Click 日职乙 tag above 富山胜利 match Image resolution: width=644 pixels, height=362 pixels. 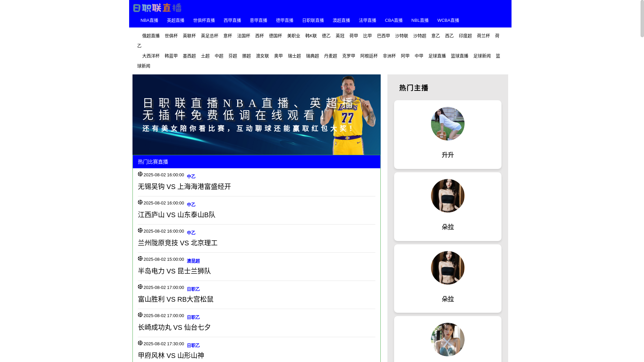point(193,289)
